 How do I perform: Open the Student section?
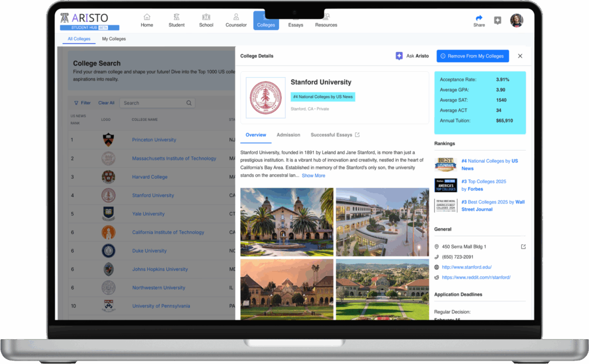click(x=177, y=21)
